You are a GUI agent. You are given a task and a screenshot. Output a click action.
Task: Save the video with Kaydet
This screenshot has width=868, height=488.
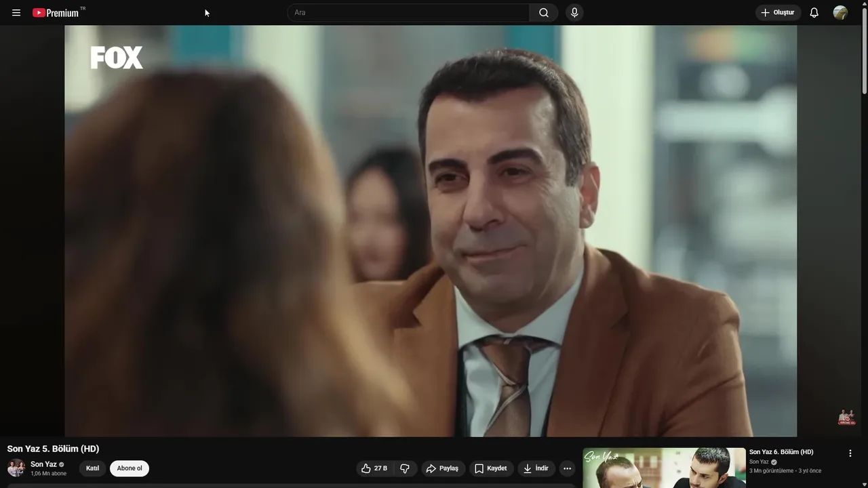click(x=491, y=468)
